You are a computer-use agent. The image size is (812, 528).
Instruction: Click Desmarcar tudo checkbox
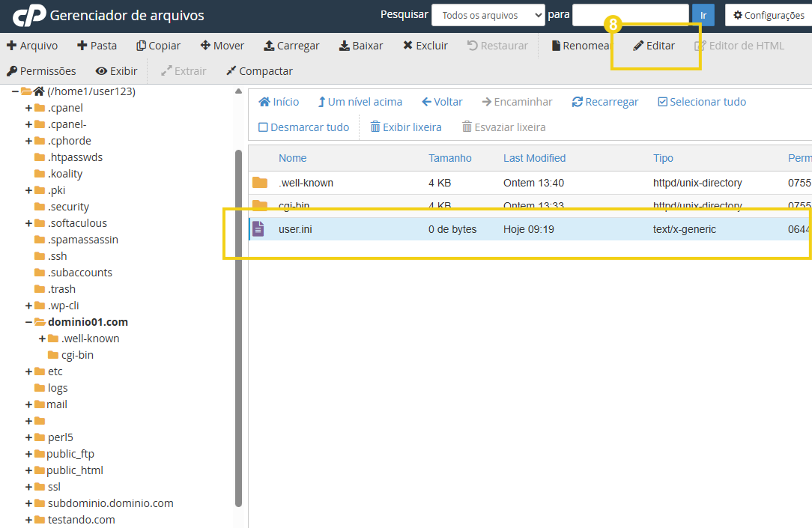[x=263, y=127]
